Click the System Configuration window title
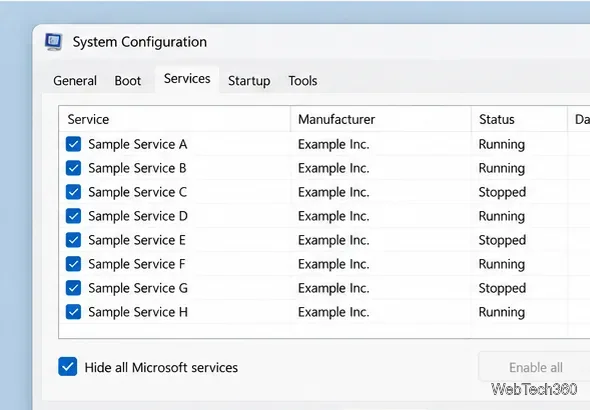 (x=140, y=42)
